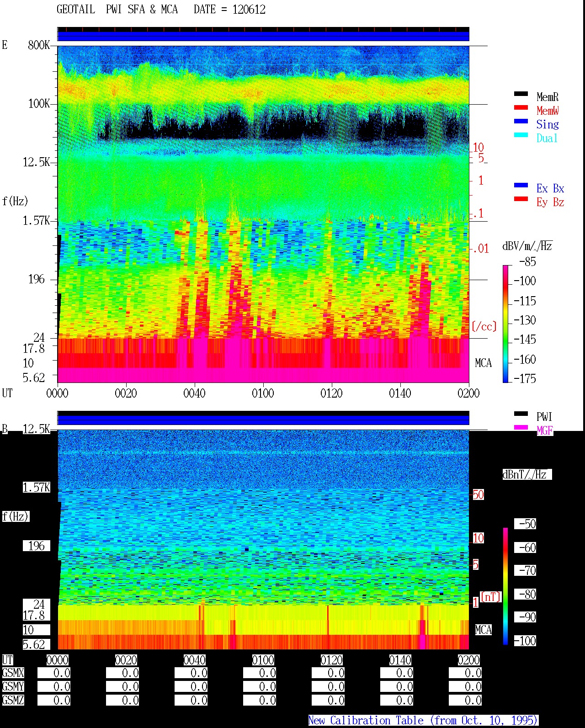
Task: Click the dBnT/√Hz magnetic-field color bar
Action: pos(505,586)
